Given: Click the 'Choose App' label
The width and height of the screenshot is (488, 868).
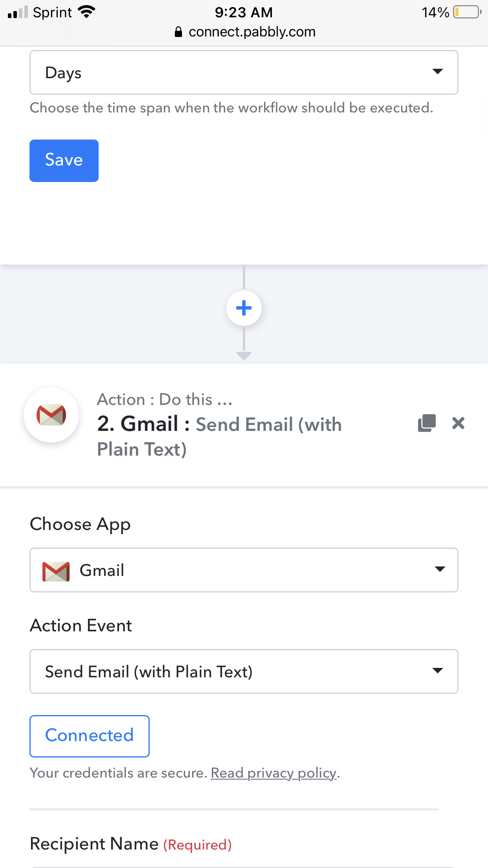Looking at the screenshot, I should [x=80, y=524].
